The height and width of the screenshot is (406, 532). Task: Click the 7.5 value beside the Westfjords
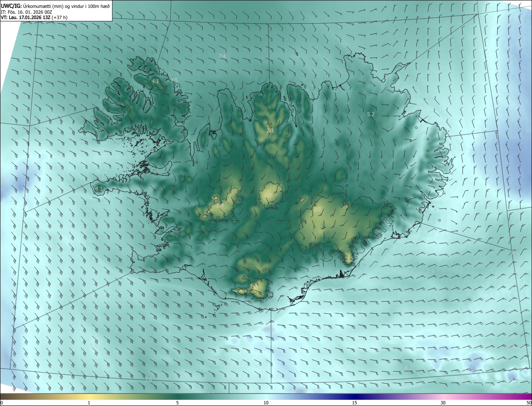tap(174, 80)
